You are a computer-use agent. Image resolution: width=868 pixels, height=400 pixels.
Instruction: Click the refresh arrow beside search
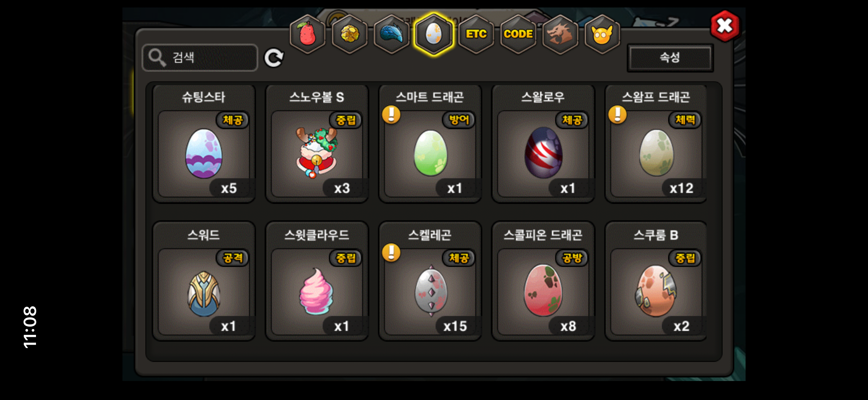click(274, 58)
